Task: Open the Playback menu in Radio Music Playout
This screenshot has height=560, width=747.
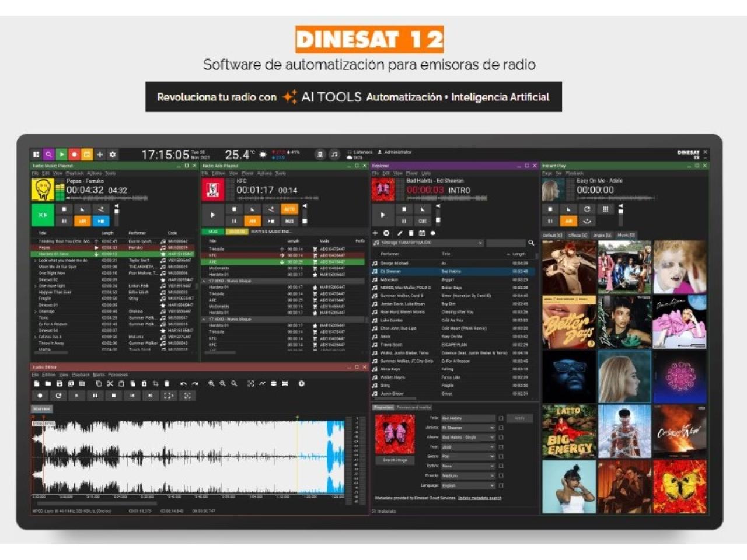Action: tap(75, 173)
